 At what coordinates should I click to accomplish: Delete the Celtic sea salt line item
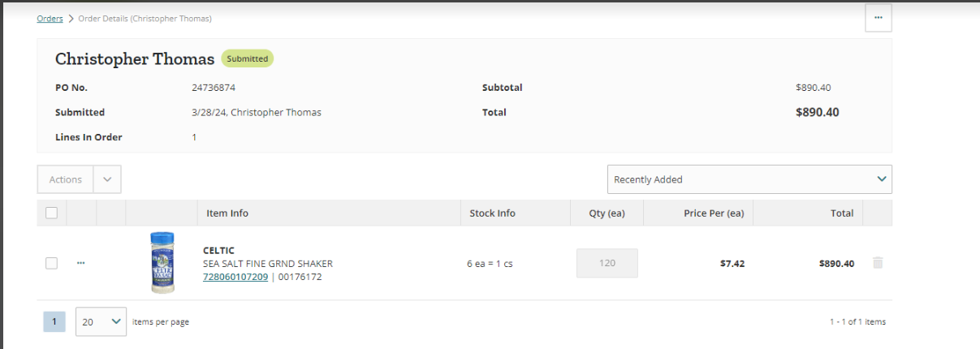point(877,263)
